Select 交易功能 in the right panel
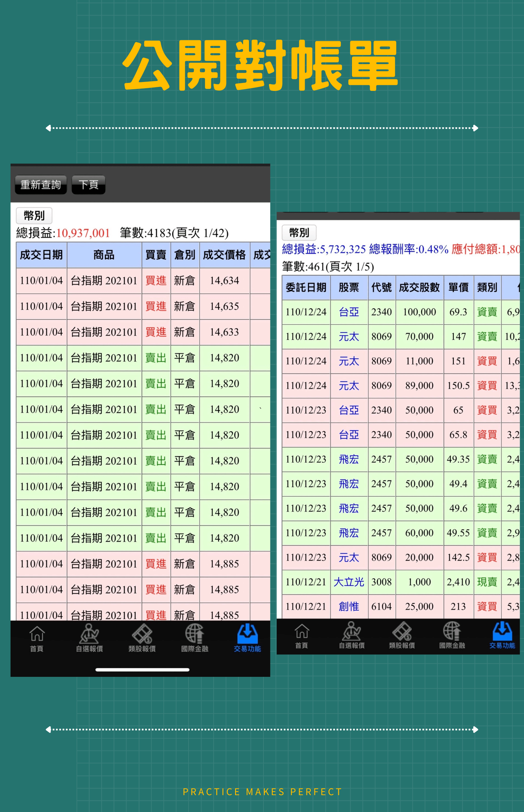The width and height of the screenshot is (524, 812). click(x=502, y=635)
